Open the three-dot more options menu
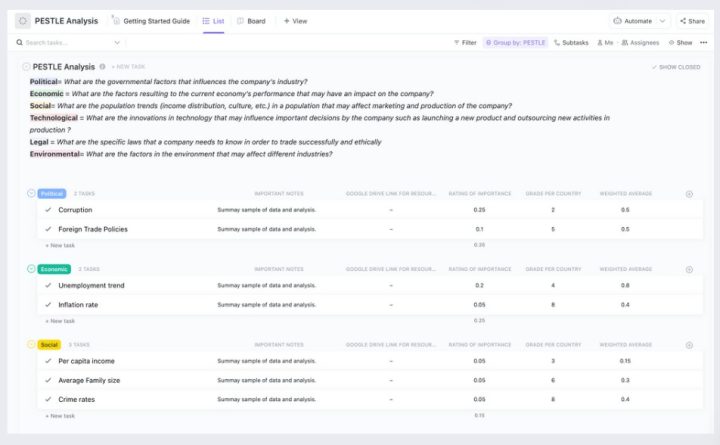This screenshot has width=720, height=445. point(702,43)
